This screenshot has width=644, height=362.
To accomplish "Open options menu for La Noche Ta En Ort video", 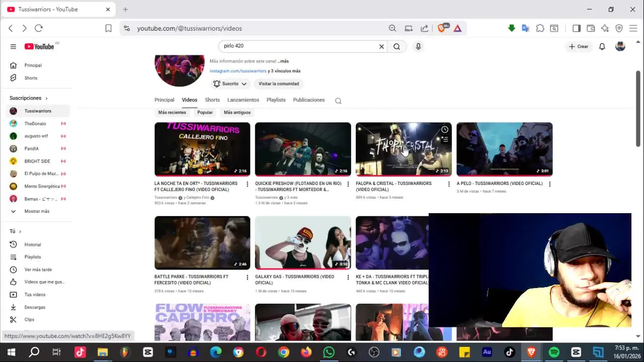I will coord(247,184).
